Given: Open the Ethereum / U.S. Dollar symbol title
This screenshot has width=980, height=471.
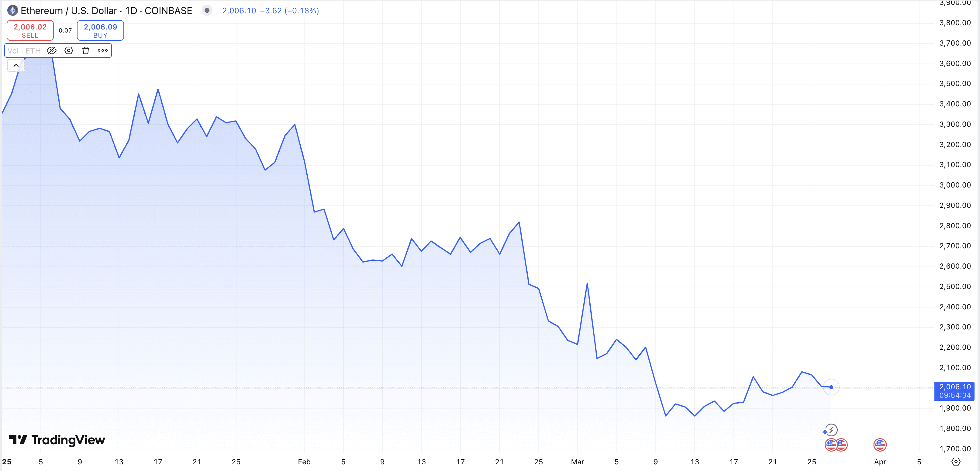Looking at the screenshot, I should click(x=106, y=11).
